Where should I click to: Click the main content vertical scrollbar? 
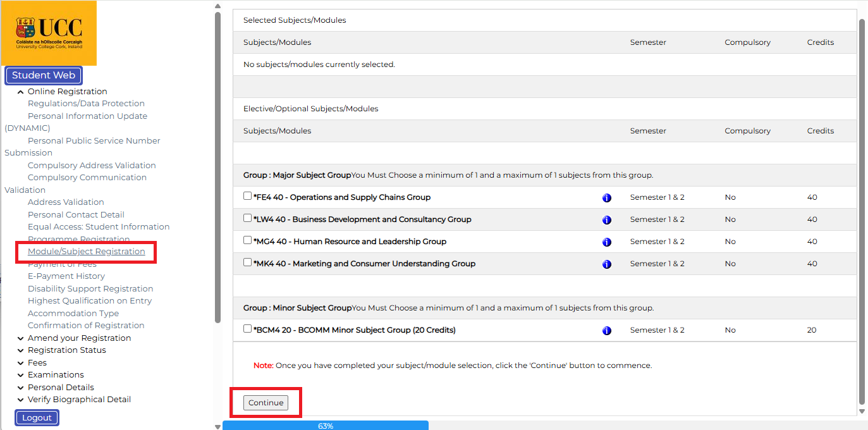pyautogui.click(x=862, y=212)
